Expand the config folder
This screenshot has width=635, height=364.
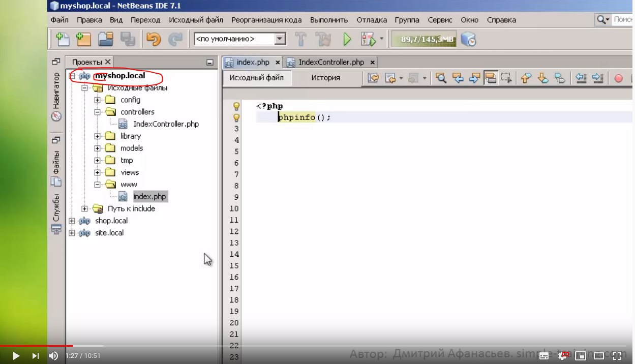pos(98,100)
